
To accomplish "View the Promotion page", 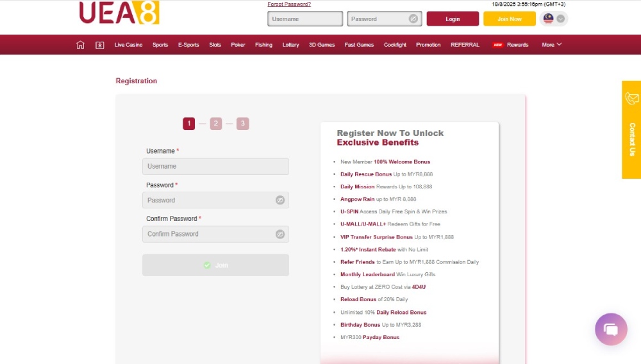I will pos(428,45).
